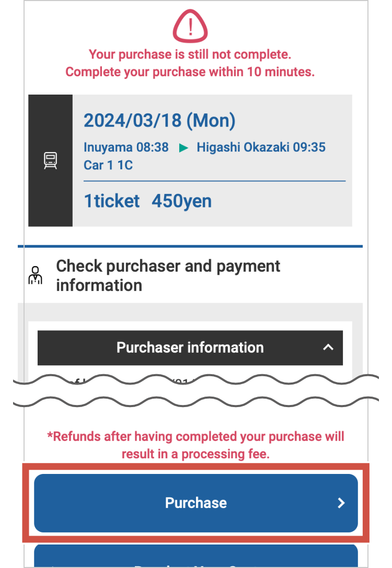Click the green arrow between stations
This screenshot has height=568, width=392.
(x=183, y=148)
